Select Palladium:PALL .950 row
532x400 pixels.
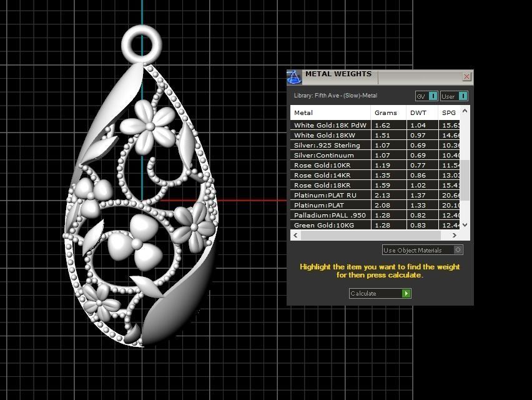point(375,215)
